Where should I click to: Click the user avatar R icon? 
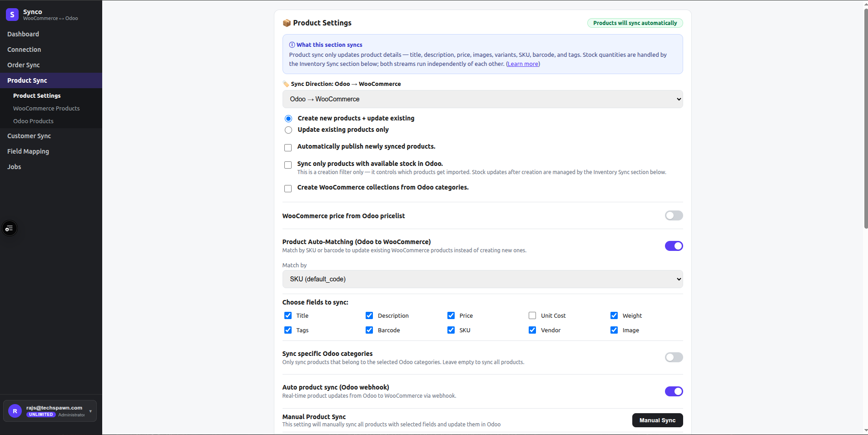pyautogui.click(x=15, y=411)
